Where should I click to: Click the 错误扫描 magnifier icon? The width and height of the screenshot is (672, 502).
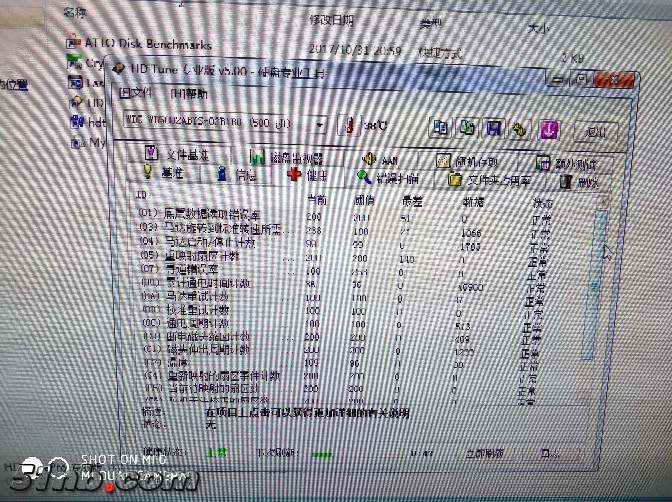[x=364, y=176]
